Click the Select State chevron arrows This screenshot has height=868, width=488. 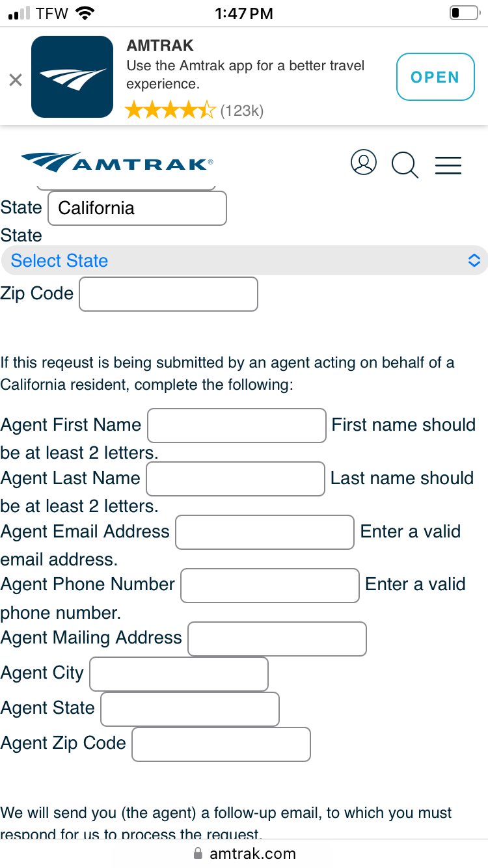(474, 260)
